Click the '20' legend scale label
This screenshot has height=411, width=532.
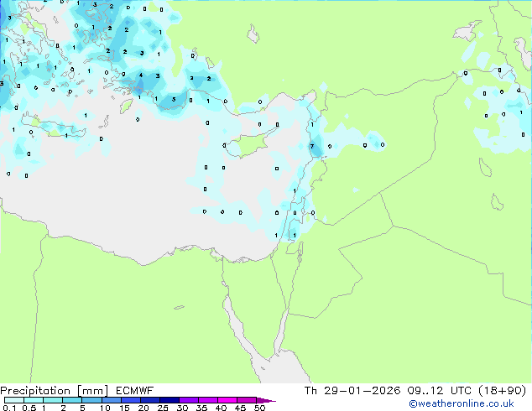coord(143,408)
